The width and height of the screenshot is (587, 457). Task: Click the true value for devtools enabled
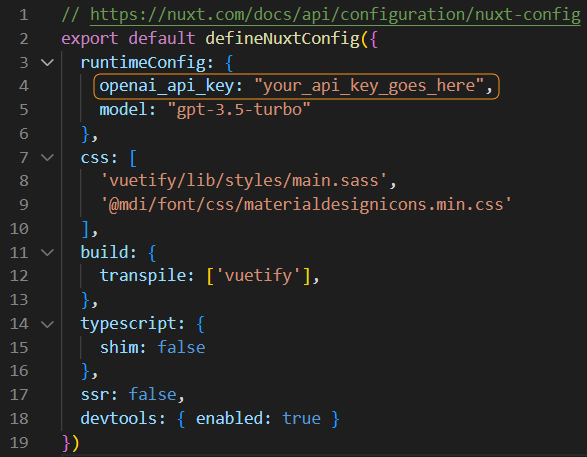click(301, 419)
